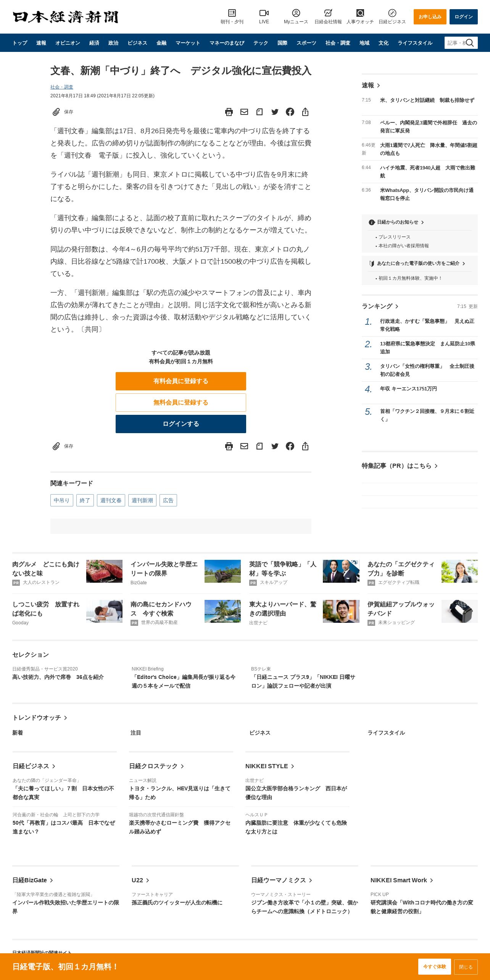Open the Myニュース profile icon
Screen dimensions: 490x980
(x=296, y=13)
